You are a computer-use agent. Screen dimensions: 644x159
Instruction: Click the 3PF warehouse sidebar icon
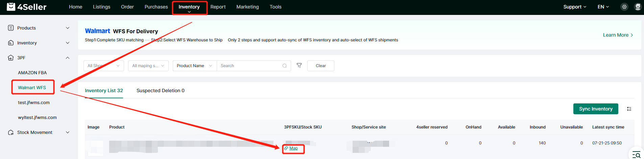coord(11,58)
